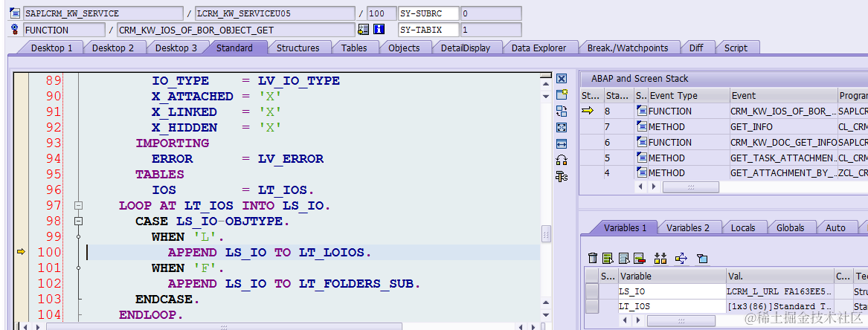The height and width of the screenshot is (330, 868).
Task: Click the stack icon in the GET_INFO row
Action: coord(642,126)
